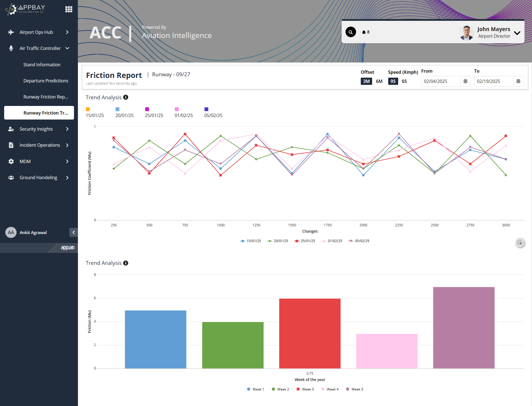Open the apps grid menu icon
The image size is (532, 406).
click(x=69, y=9)
